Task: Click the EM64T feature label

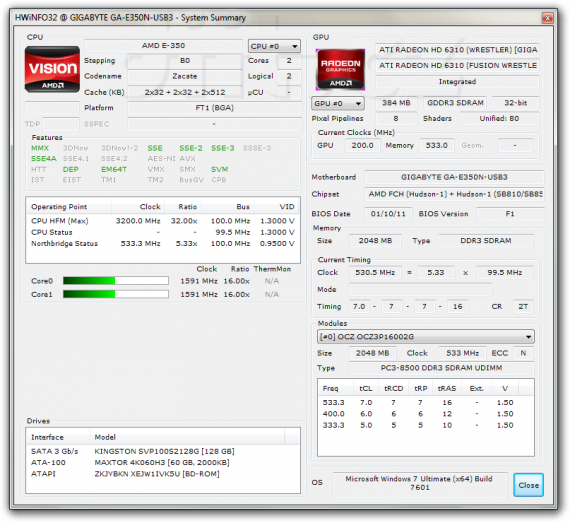Action: click(114, 169)
